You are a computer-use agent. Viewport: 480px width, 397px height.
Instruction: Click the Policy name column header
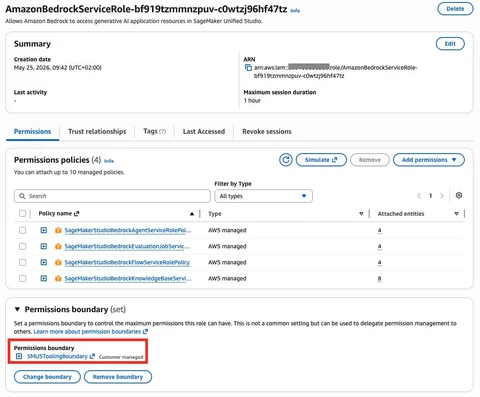pos(55,213)
